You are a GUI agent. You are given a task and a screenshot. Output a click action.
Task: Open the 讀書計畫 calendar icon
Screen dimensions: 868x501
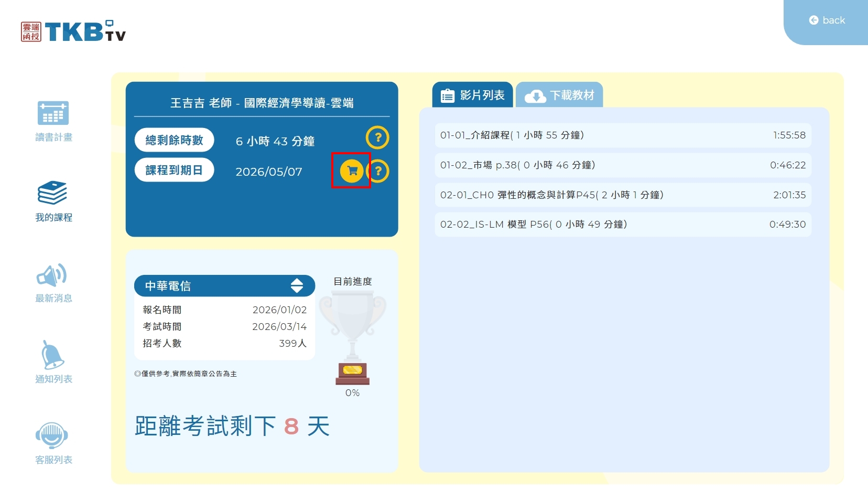pos(53,113)
